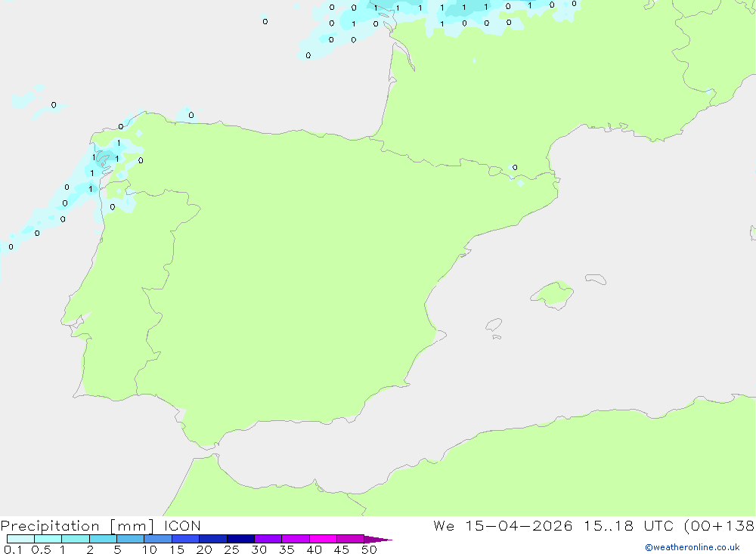Click the Menorca island outline
The height and width of the screenshot is (554, 756).
pos(596,279)
